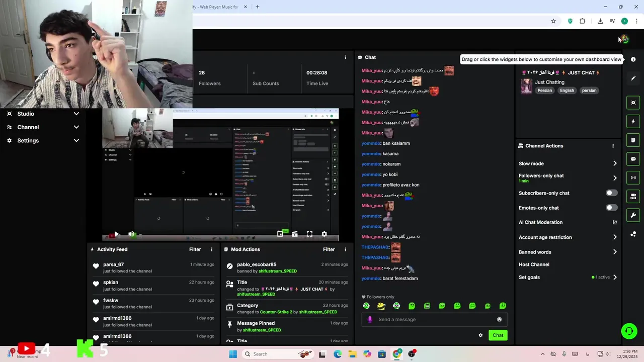The image size is (644, 362).
Task: Open the emoji picker in message box
Action: point(499,319)
